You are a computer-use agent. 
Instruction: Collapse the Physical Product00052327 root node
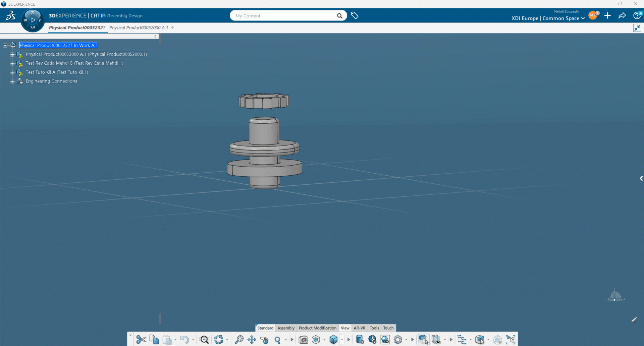pyautogui.click(x=5, y=45)
